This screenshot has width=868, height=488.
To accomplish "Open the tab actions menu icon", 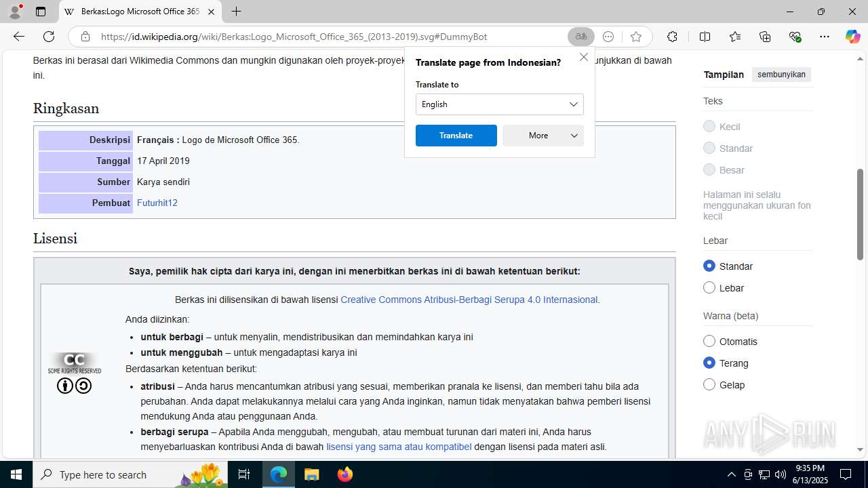I will click(41, 12).
